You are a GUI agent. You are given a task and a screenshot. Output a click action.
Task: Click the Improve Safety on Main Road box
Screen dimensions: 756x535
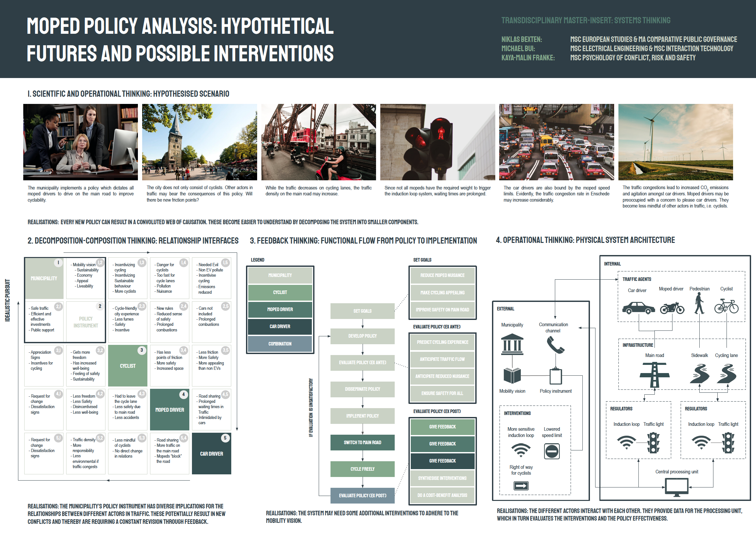pos(443,310)
